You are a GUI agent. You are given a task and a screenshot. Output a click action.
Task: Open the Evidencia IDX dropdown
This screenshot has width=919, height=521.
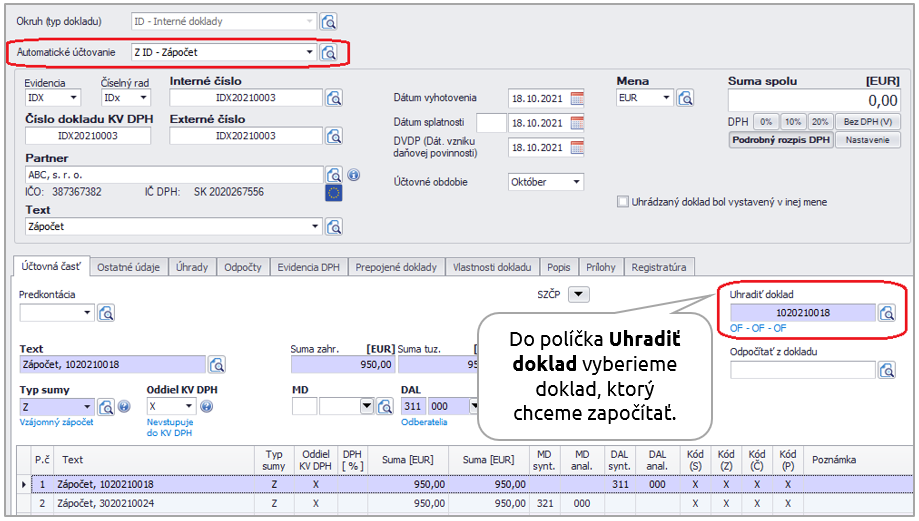[x=74, y=98]
